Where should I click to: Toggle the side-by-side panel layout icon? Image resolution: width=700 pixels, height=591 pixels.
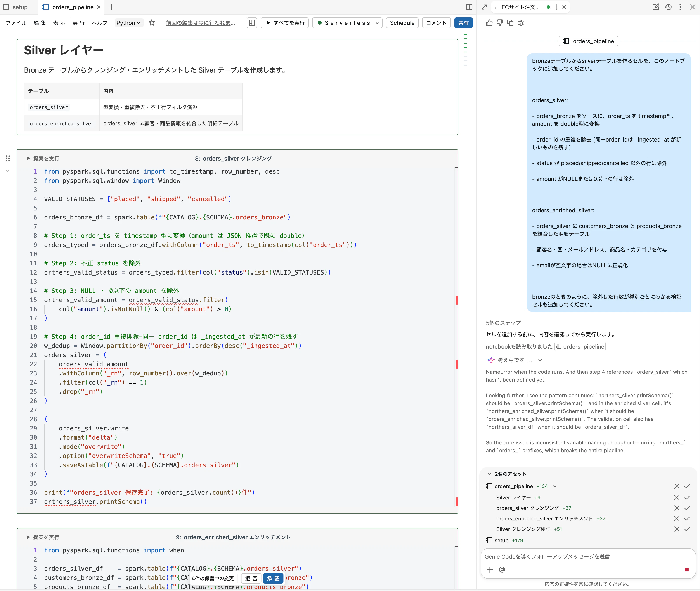pos(469,7)
